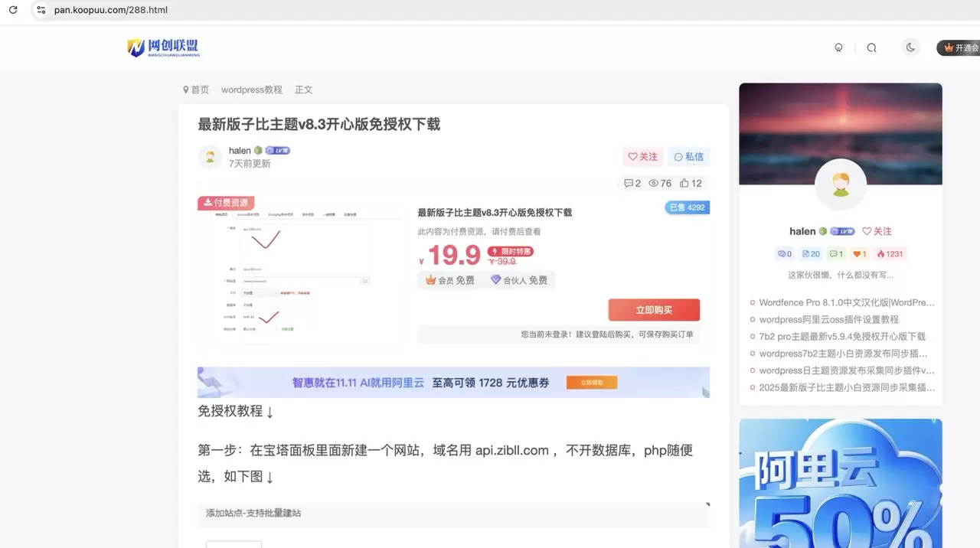Reload the page with the browser refresh icon

coord(12,10)
